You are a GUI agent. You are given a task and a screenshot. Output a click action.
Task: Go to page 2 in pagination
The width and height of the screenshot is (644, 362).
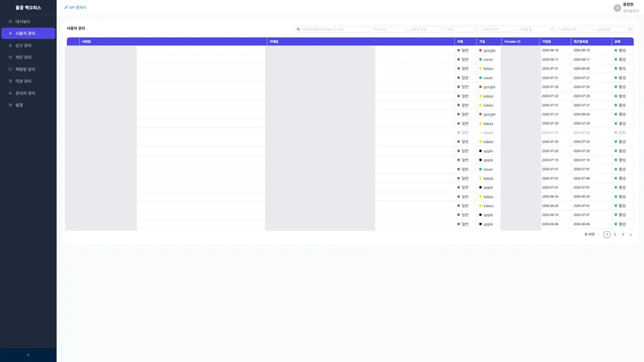coord(615,234)
